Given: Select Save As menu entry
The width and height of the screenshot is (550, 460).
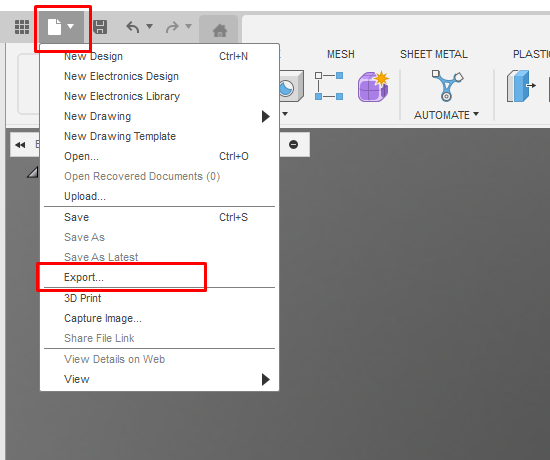Looking at the screenshot, I should (x=159, y=237).
